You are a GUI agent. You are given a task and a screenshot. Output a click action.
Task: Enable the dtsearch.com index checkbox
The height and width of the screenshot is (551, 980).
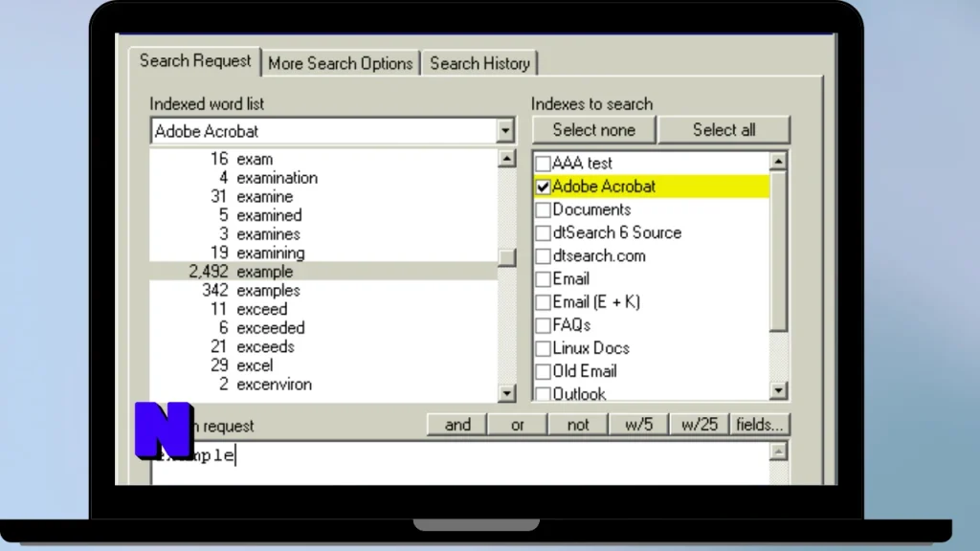(x=543, y=256)
